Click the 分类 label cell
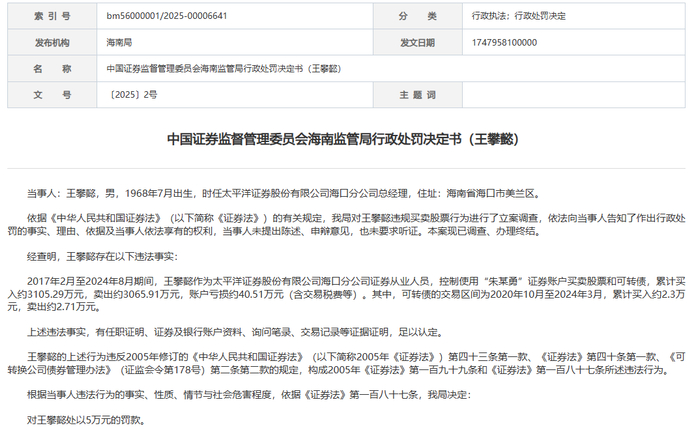 pyautogui.click(x=418, y=16)
